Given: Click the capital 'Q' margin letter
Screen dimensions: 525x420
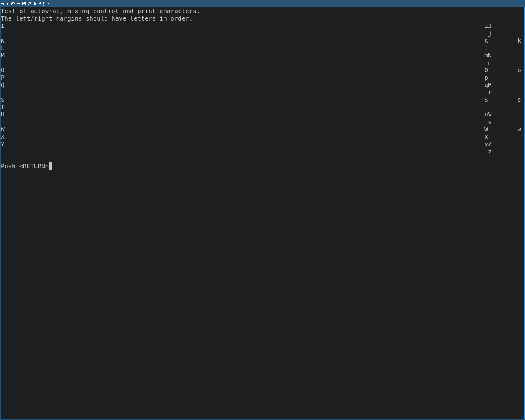Looking at the screenshot, I should [2, 85].
